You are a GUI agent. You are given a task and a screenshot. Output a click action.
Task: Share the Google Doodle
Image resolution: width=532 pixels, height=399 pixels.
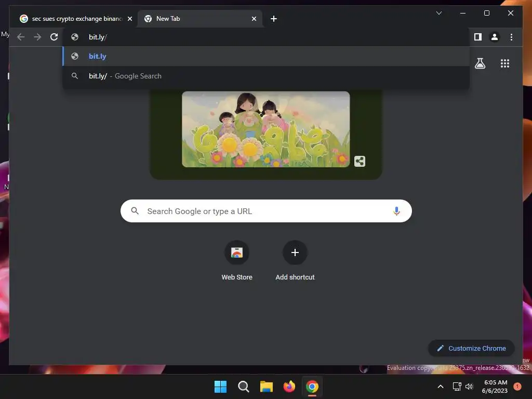click(360, 161)
